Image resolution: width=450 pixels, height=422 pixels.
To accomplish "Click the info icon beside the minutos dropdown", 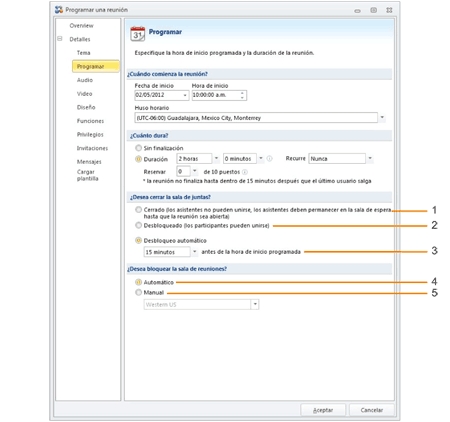I will point(269,159).
